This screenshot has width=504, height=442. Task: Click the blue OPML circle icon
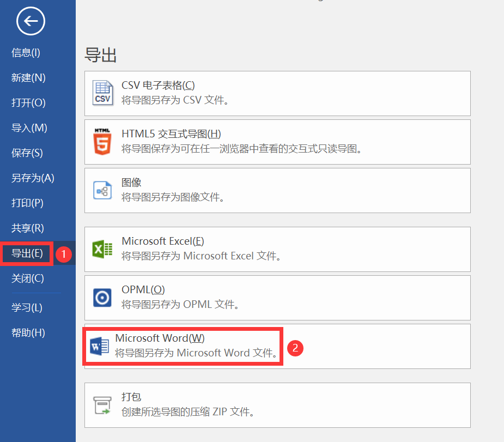tap(102, 298)
